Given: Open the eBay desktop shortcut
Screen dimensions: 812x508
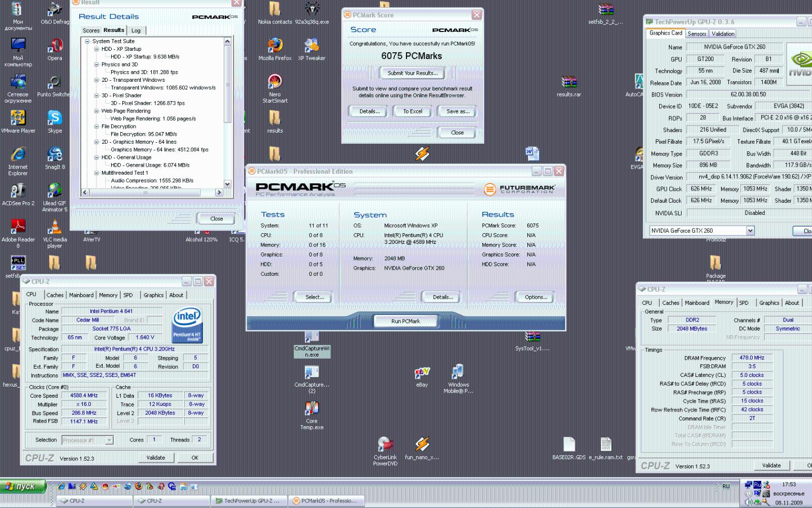Looking at the screenshot, I should coord(422,377).
